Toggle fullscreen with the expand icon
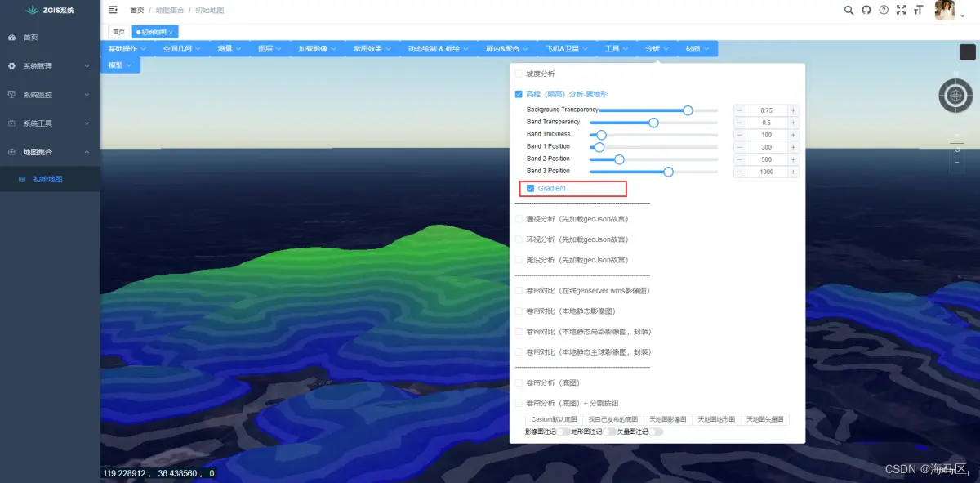 coord(902,11)
